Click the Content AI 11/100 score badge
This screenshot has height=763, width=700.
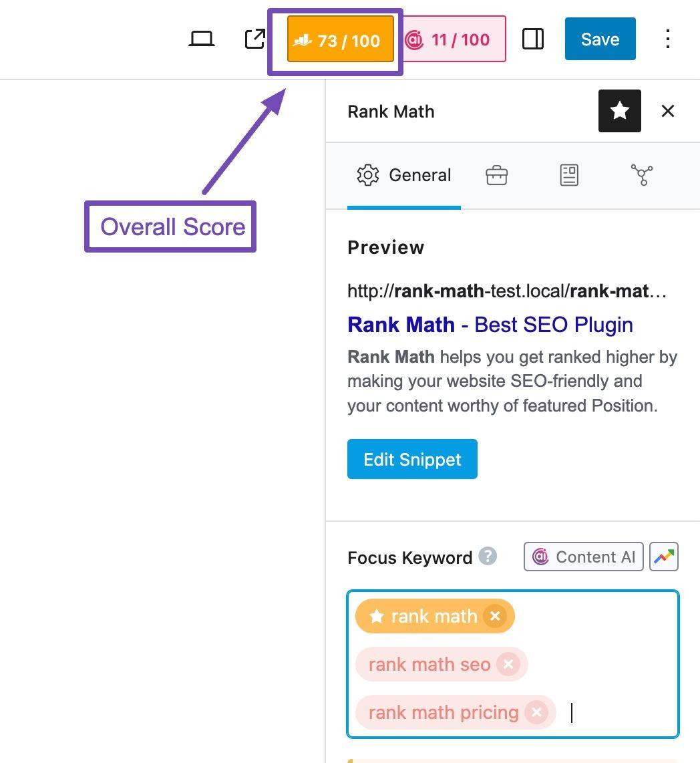tap(452, 39)
